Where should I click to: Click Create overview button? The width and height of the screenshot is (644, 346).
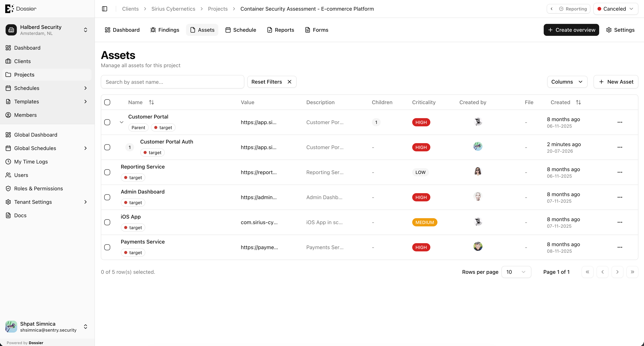point(571,30)
